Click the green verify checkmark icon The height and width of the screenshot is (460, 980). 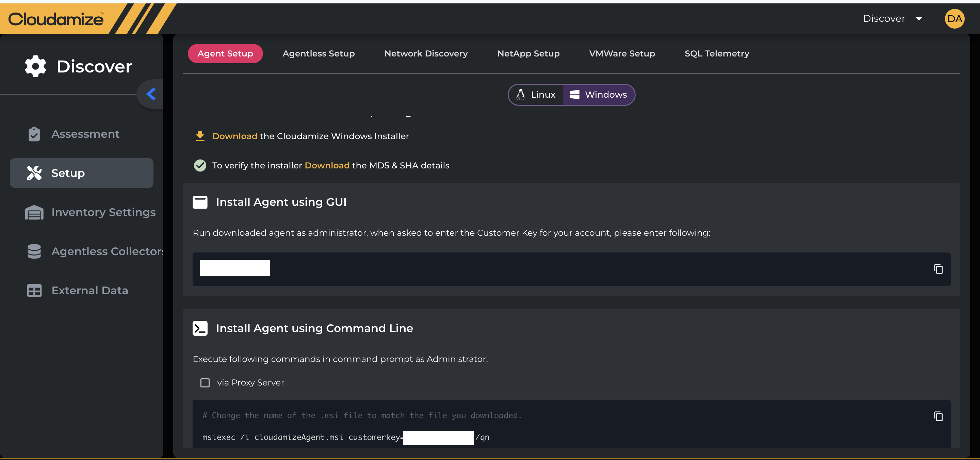200,165
